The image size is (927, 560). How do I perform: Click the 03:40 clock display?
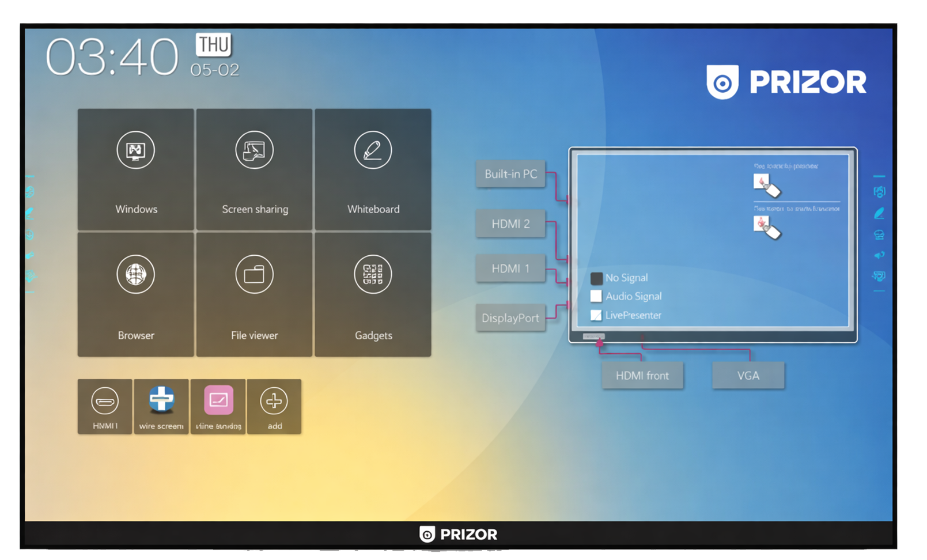(x=112, y=58)
